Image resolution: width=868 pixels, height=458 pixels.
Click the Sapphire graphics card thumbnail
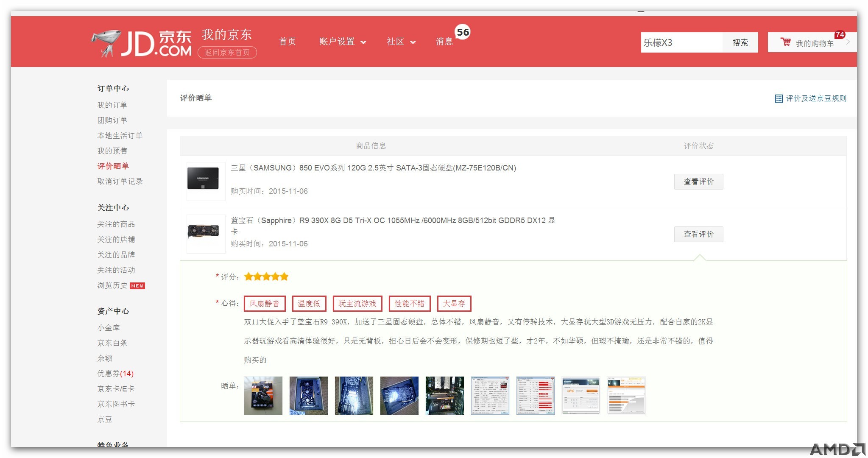pos(206,234)
